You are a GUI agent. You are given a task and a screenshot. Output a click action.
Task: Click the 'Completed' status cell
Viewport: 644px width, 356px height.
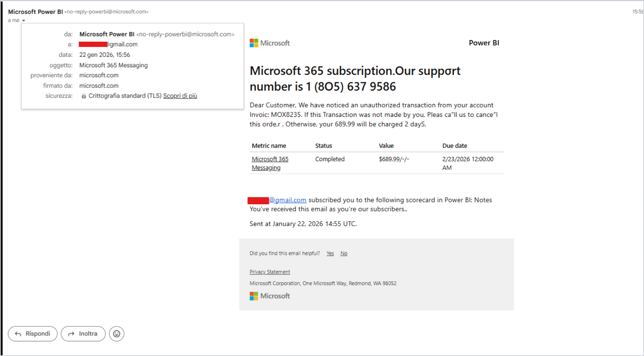[x=330, y=159]
